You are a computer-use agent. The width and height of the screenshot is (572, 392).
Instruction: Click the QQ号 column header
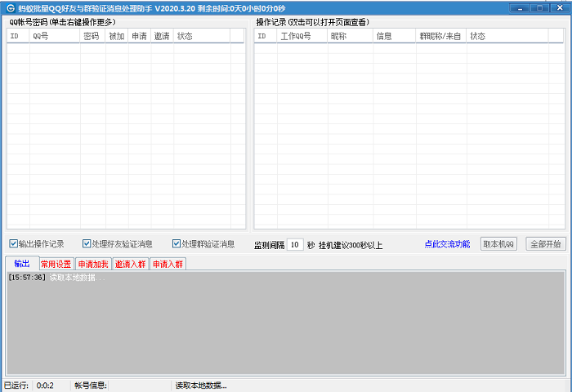click(x=55, y=36)
